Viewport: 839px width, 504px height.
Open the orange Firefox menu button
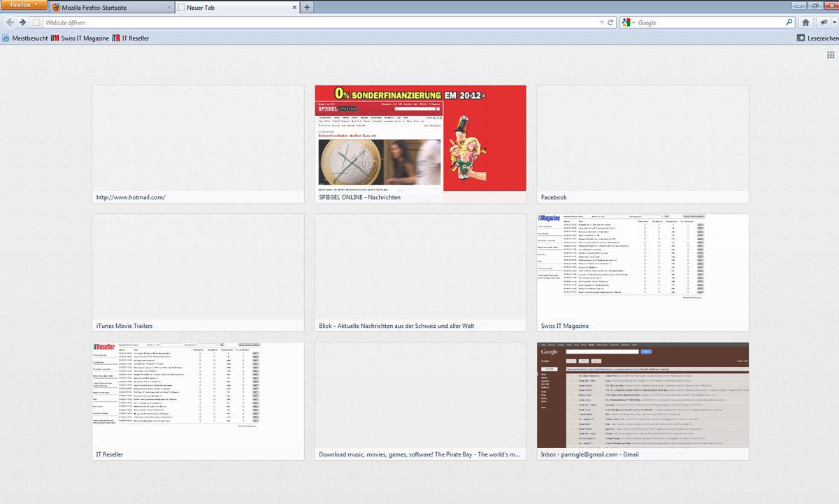(23, 4)
